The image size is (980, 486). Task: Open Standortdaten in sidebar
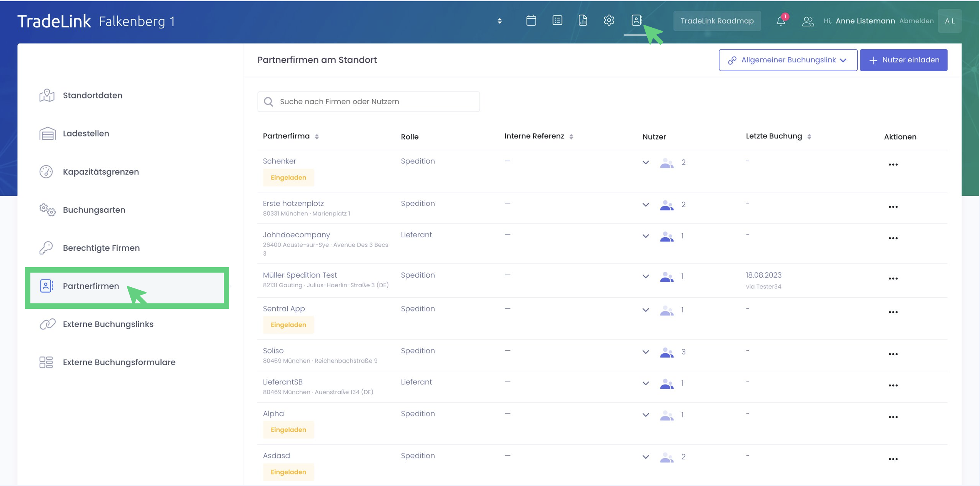click(92, 95)
